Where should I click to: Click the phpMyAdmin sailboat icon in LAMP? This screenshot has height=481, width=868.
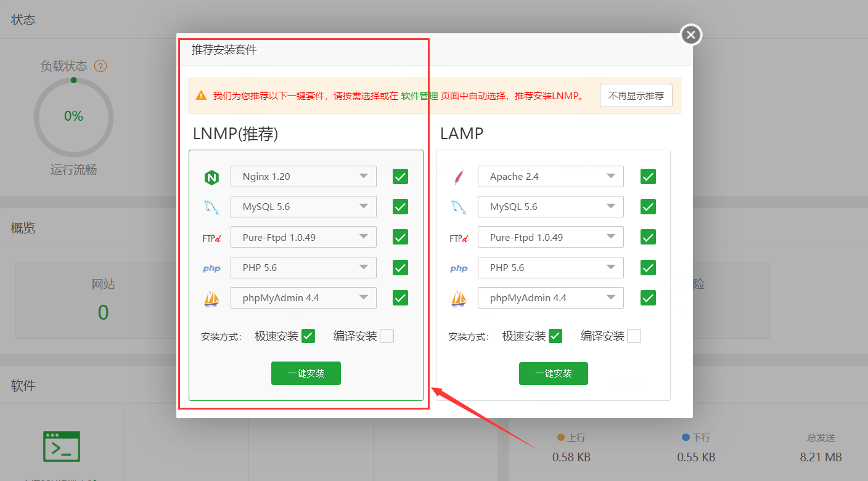[459, 299]
